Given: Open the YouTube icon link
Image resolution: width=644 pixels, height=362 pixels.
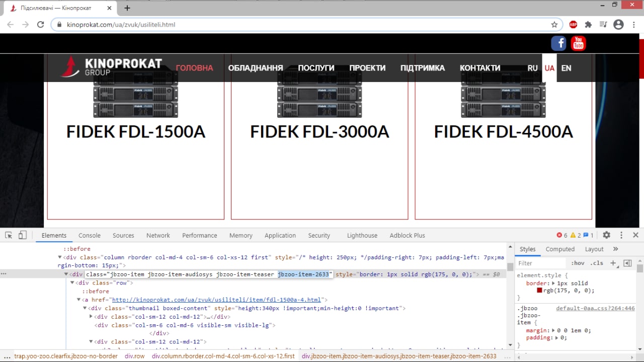Looking at the screenshot, I should [578, 43].
